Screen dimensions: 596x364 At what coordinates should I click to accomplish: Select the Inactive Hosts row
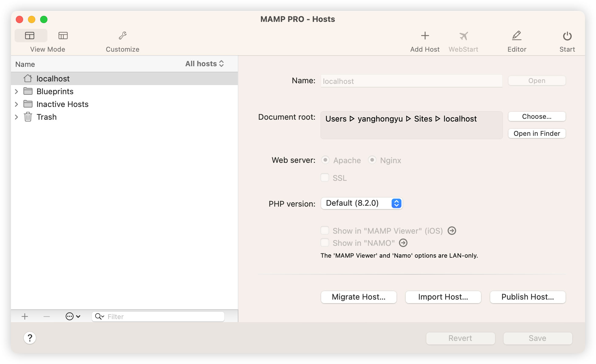(124, 104)
